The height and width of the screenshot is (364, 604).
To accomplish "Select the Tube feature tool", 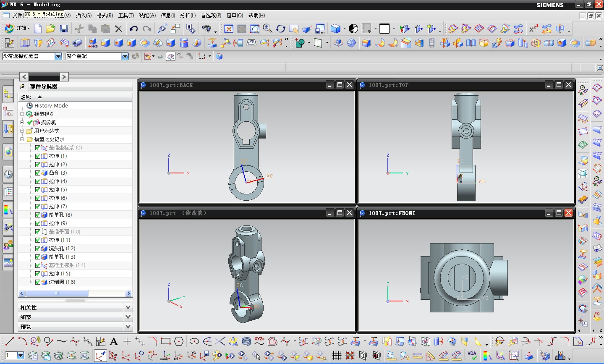I will tap(77, 43).
